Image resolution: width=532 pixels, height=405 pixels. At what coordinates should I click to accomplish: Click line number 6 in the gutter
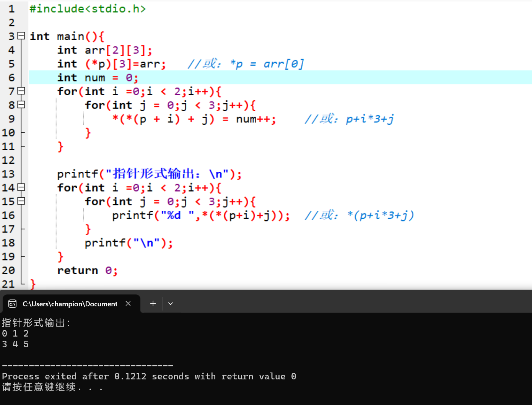tap(11, 78)
